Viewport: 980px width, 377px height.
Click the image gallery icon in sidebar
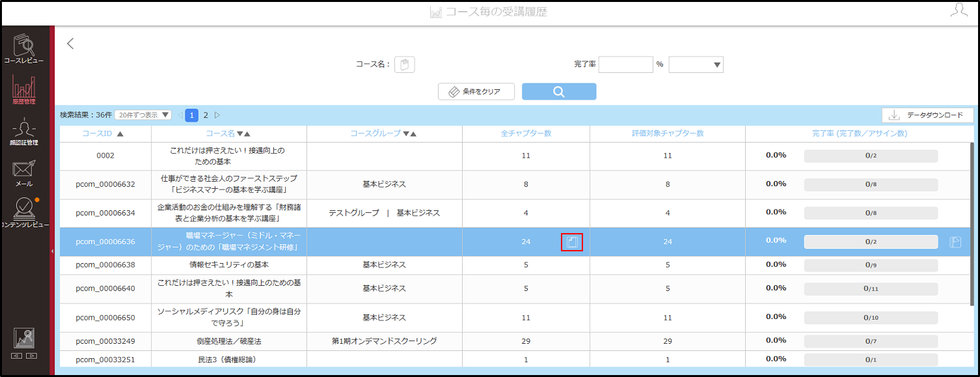(x=24, y=338)
